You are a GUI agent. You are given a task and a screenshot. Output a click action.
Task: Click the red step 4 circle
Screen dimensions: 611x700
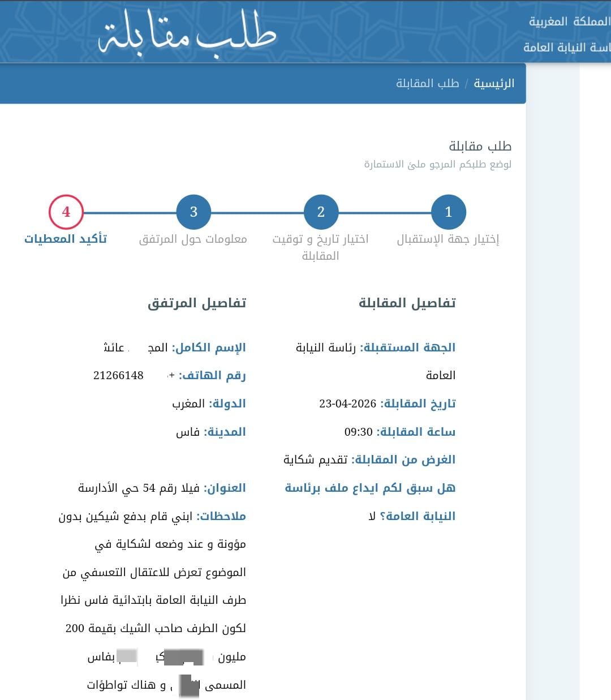66,212
